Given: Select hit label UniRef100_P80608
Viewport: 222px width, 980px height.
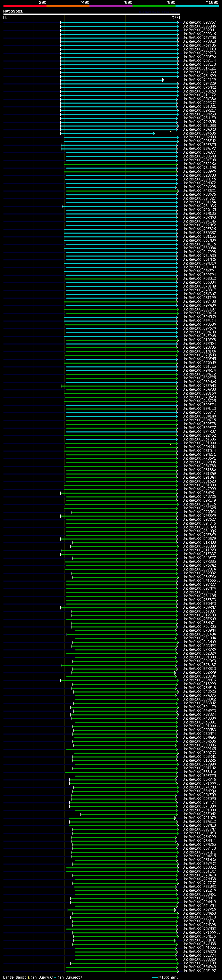Looking at the screenshot, I should tap(199, 156).
